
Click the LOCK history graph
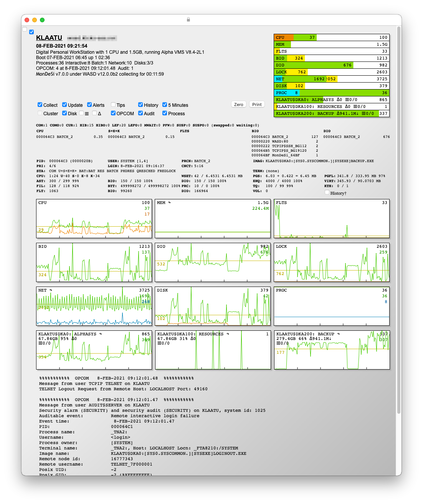point(332,262)
